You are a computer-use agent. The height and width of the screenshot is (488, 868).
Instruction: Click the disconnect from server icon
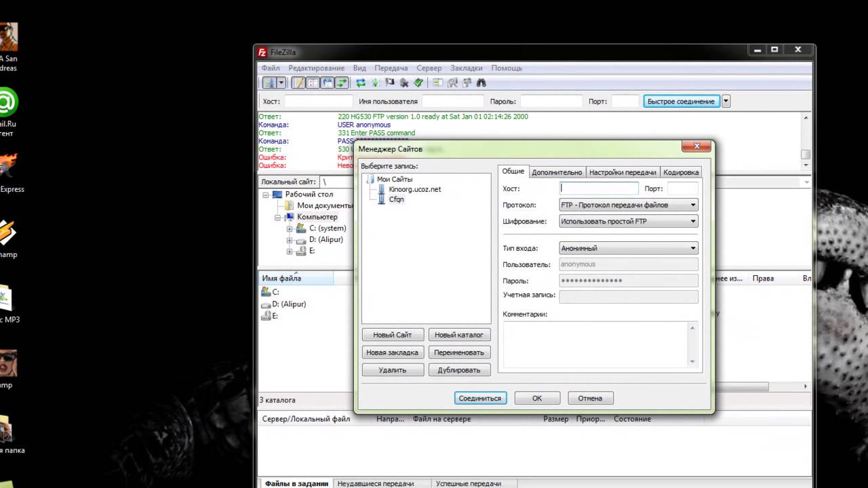point(404,83)
